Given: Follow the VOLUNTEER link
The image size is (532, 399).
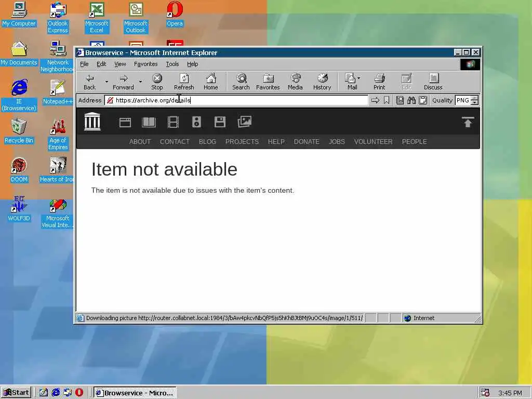Looking at the screenshot, I should [x=373, y=141].
